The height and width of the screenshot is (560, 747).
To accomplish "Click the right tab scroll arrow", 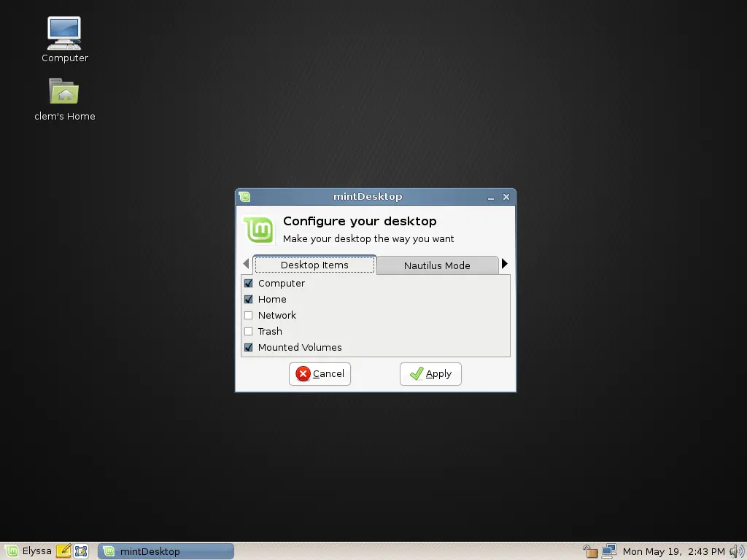I will [505, 263].
